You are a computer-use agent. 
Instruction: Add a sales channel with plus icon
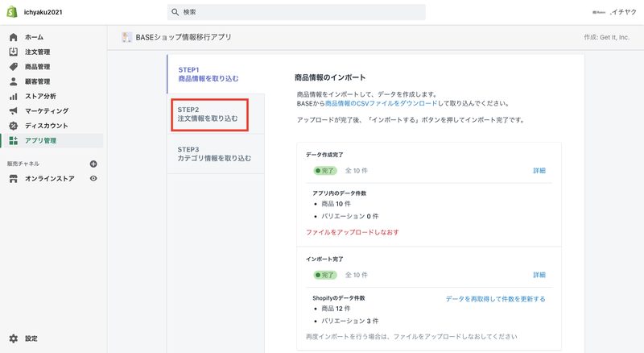93,164
